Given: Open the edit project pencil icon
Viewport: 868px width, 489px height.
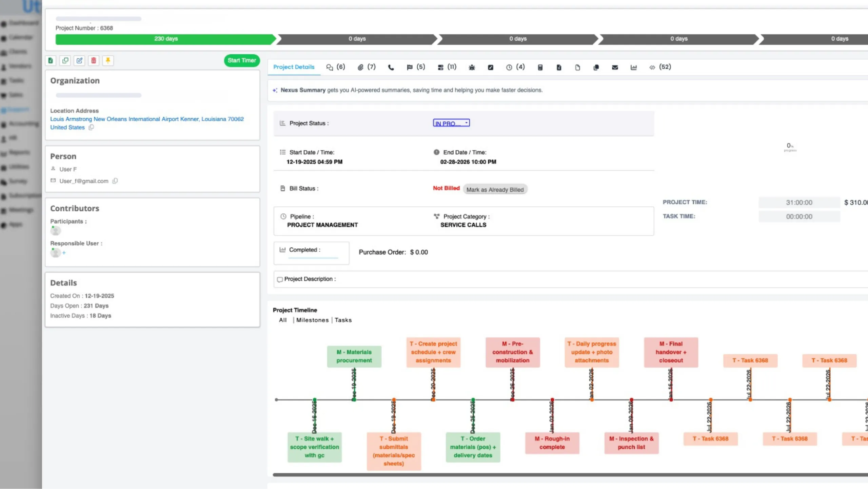Looking at the screenshot, I should pos(79,60).
